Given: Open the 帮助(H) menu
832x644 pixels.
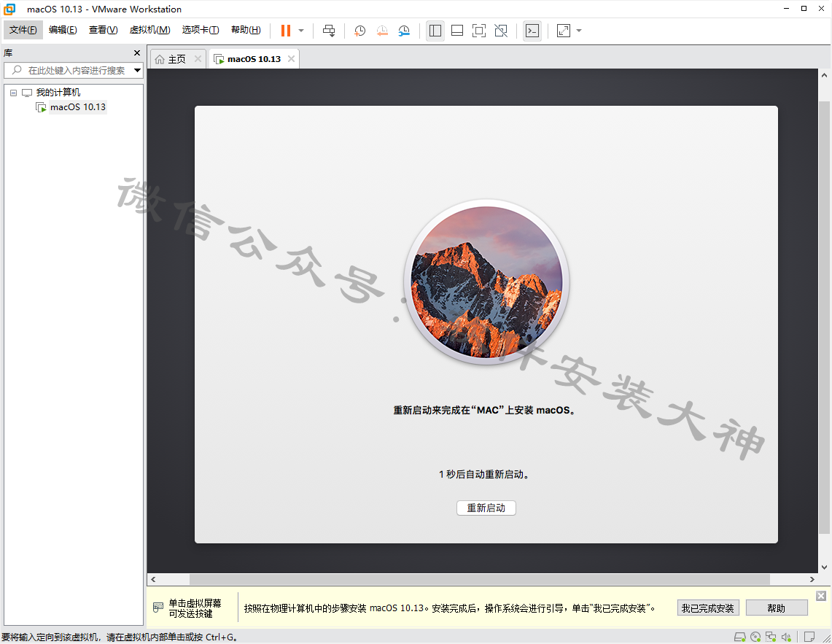Looking at the screenshot, I should tap(246, 30).
